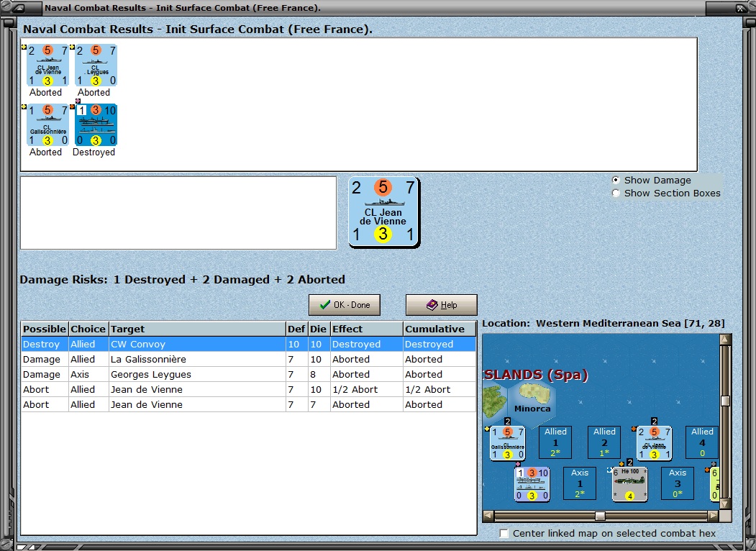The height and width of the screenshot is (551, 756).
Task: Click the Axis 1 section box
Action: [580, 483]
